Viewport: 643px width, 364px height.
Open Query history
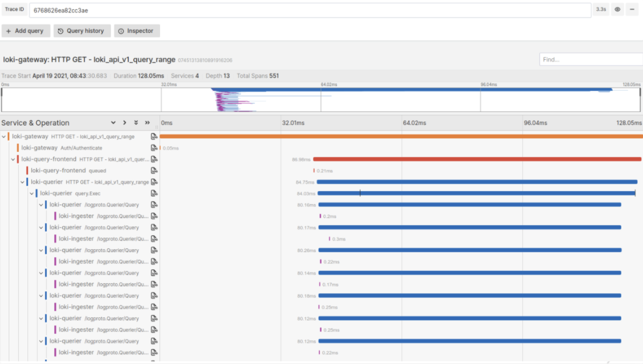tap(81, 31)
